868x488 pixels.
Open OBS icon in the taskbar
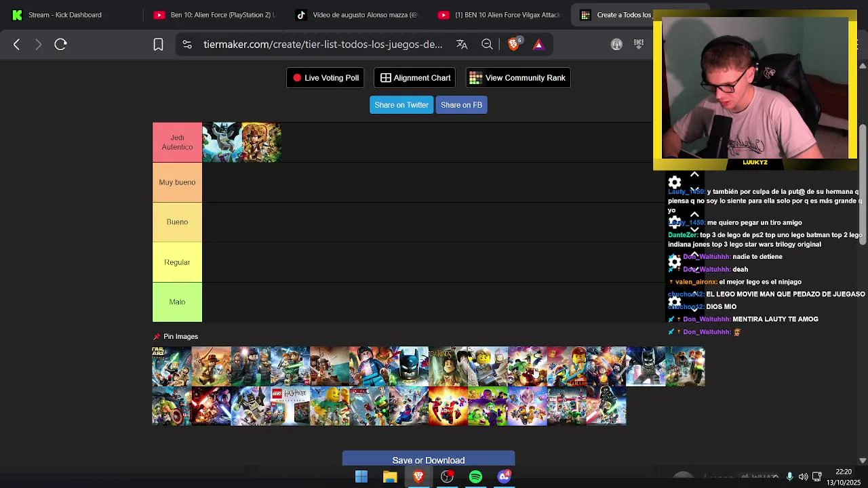[x=447, y=477]
